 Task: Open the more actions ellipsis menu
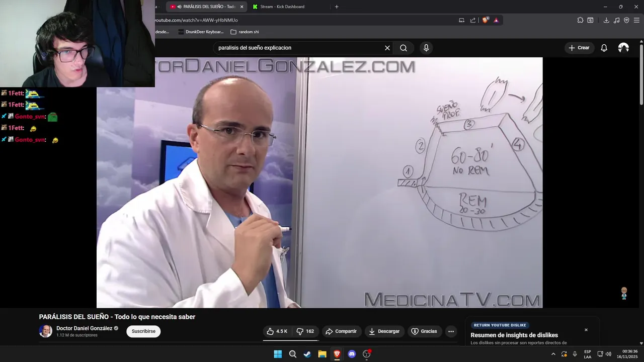tap(451, 331)
